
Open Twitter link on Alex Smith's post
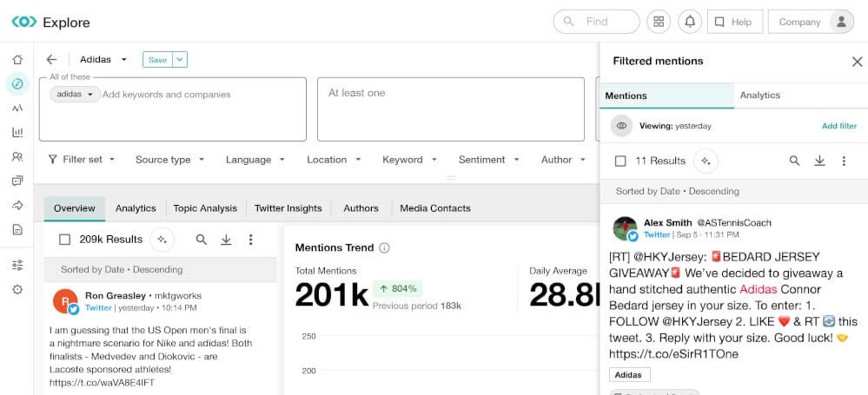657,234
